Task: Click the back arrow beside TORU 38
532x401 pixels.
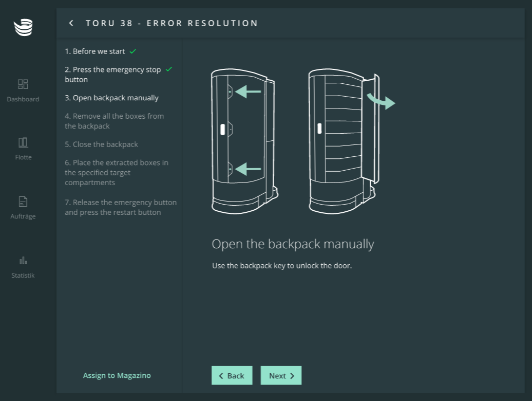Action: [71, 23]
